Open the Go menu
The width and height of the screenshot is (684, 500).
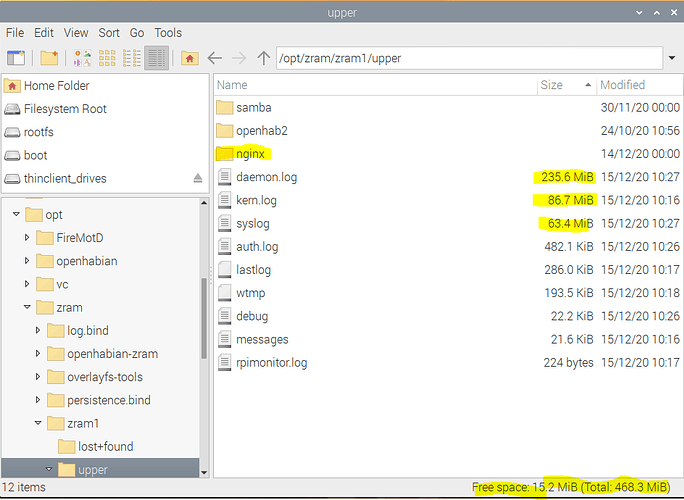(x=137, y=33)
